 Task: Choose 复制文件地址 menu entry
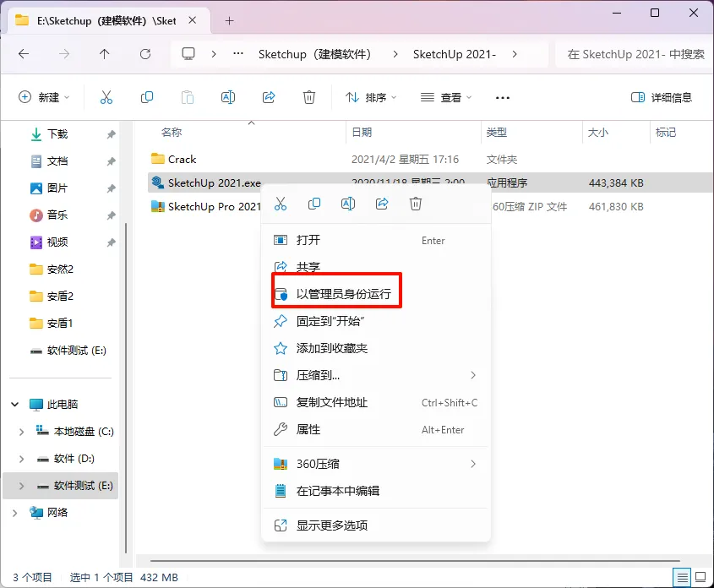[376, 402]
